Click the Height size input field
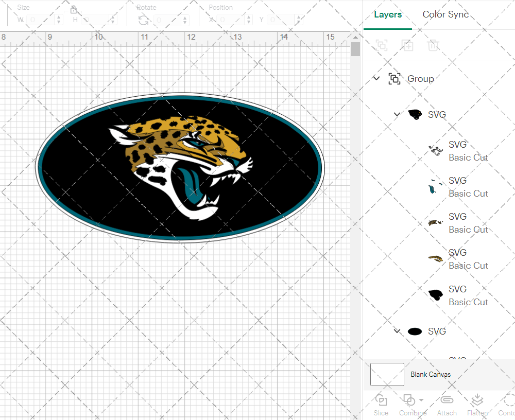Screen dimensions: 515x420 tap(95, 20)
